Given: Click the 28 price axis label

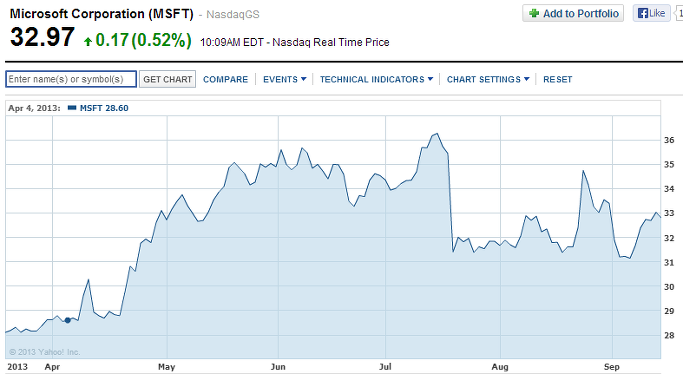Looking at the screenshot, I should click(x=669, y=336).
